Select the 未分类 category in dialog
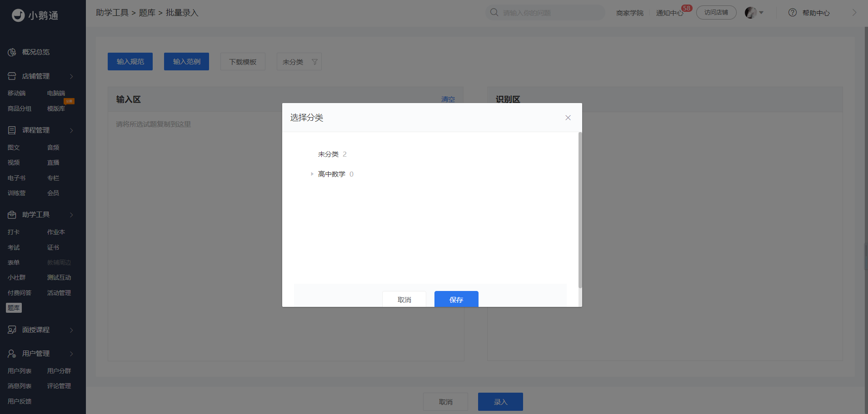The width and height of the screenshot is (868, 414). coord(328,154)
